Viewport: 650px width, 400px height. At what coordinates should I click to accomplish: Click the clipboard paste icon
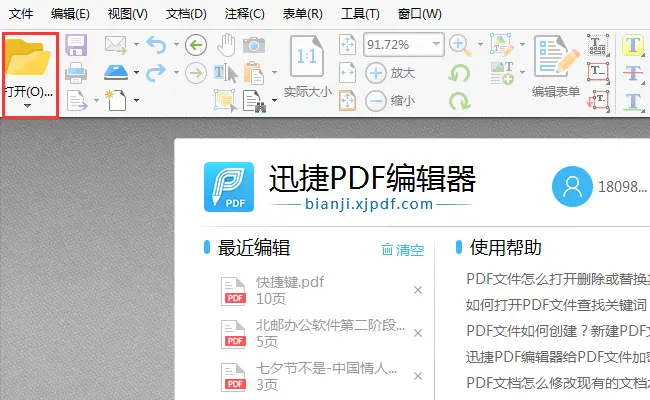tap(254, 73)
